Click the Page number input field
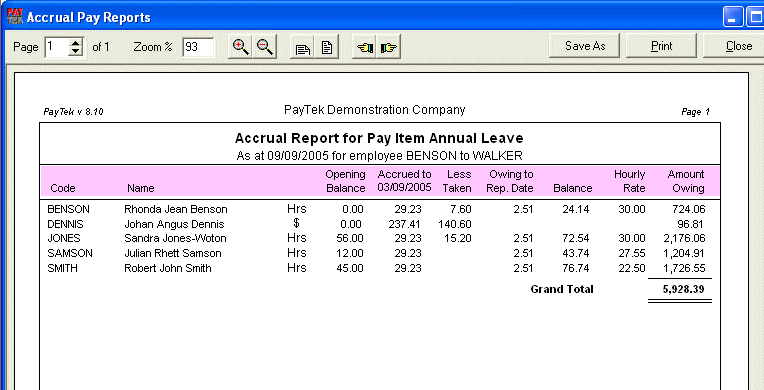 [x=57, y=47]
